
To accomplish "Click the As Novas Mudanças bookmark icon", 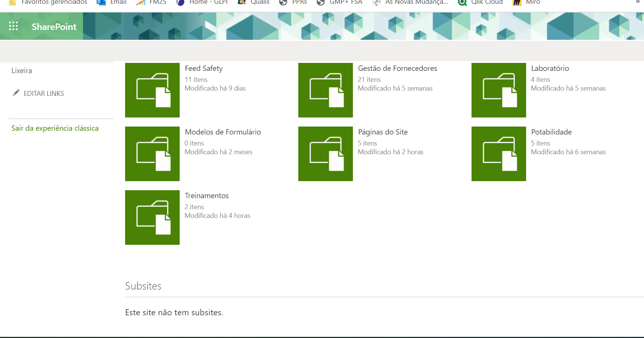I will pyautogui.click(x=376, y=2).
